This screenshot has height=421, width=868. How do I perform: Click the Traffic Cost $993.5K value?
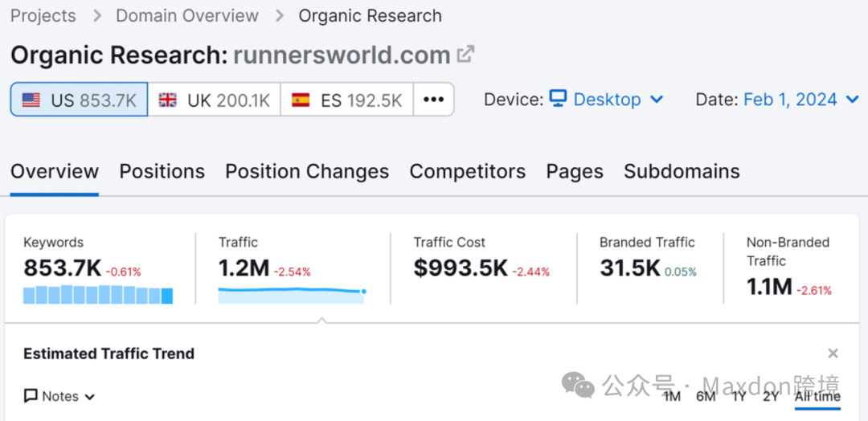(x=461, y=269)
